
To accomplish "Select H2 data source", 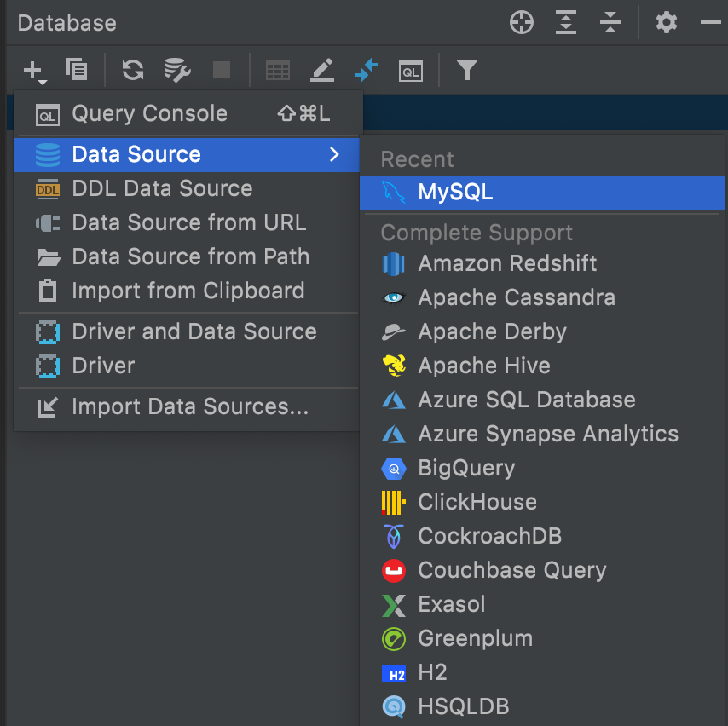I will click(542, 672).
